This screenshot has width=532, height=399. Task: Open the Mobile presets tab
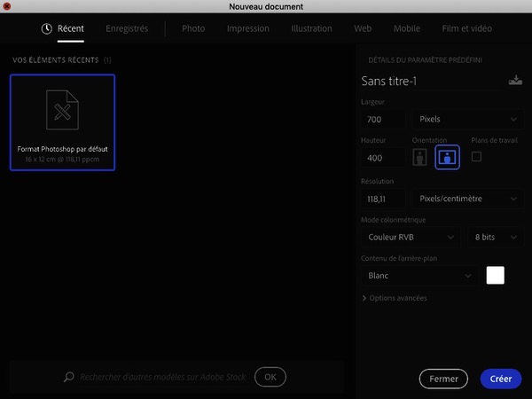(407, 28)
